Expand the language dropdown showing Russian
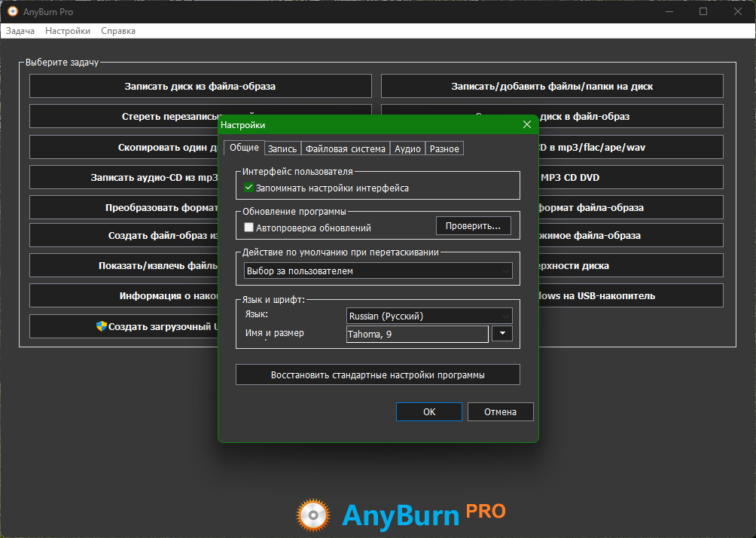Screen dimensions: 756x538 tap(429, 316)
